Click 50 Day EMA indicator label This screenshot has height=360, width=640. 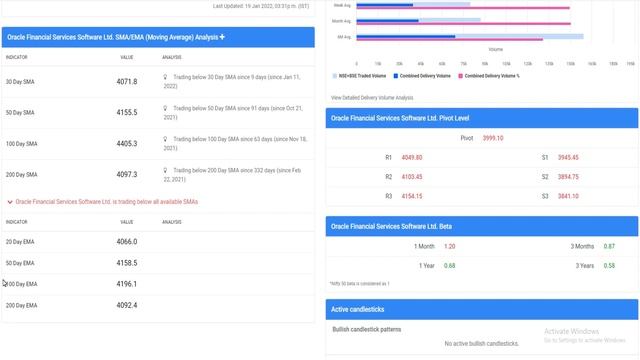[20, 263]
